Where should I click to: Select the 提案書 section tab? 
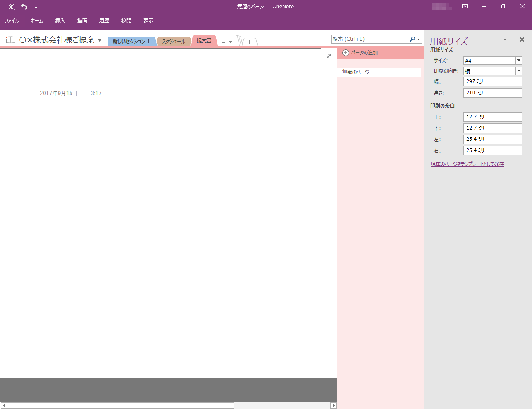click(x=204, y=41)
